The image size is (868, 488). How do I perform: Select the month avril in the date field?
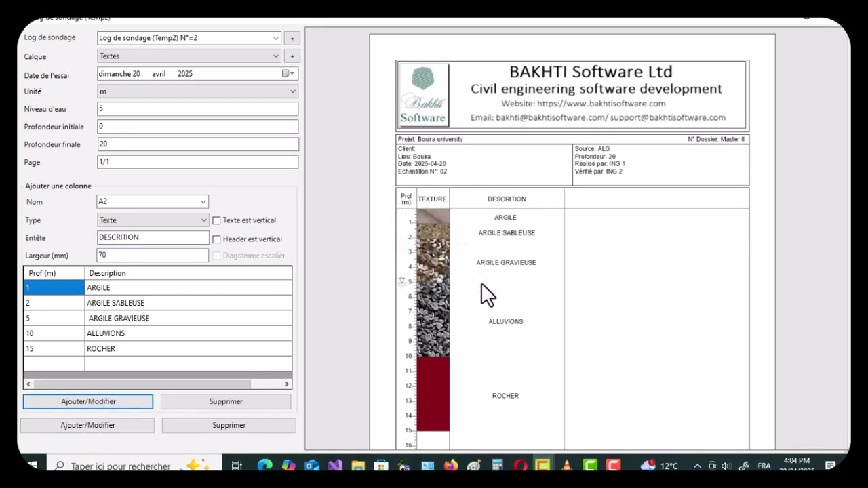pyautogui.click(x=159, y=74)
